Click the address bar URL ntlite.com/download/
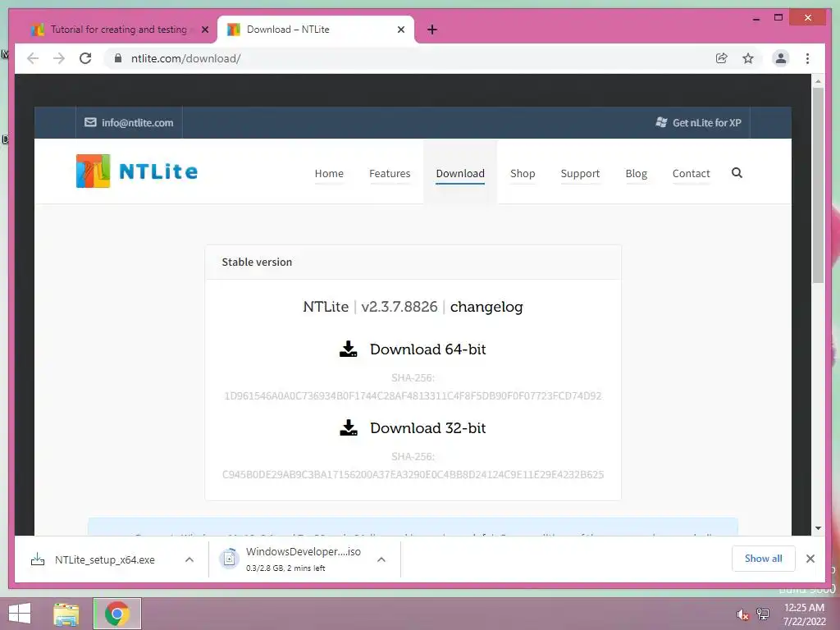 [185, 58]
